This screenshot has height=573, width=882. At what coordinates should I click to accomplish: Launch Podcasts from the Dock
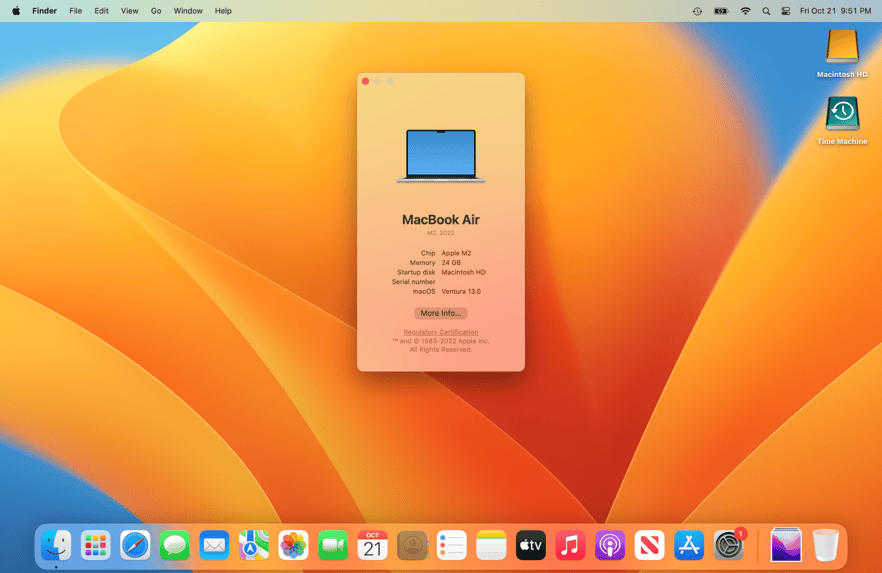pos(610,545)
